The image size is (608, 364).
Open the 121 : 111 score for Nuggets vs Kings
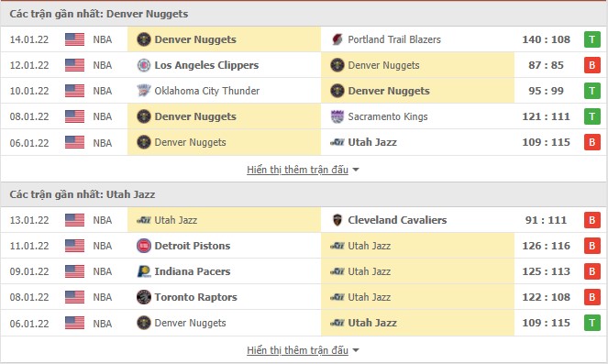pos(546,116)
